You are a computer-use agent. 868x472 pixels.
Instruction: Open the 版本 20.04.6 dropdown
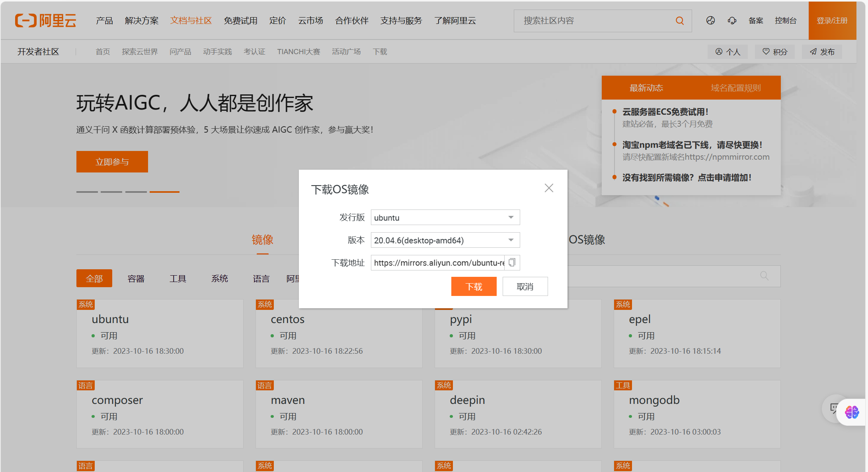coord(445,240)
